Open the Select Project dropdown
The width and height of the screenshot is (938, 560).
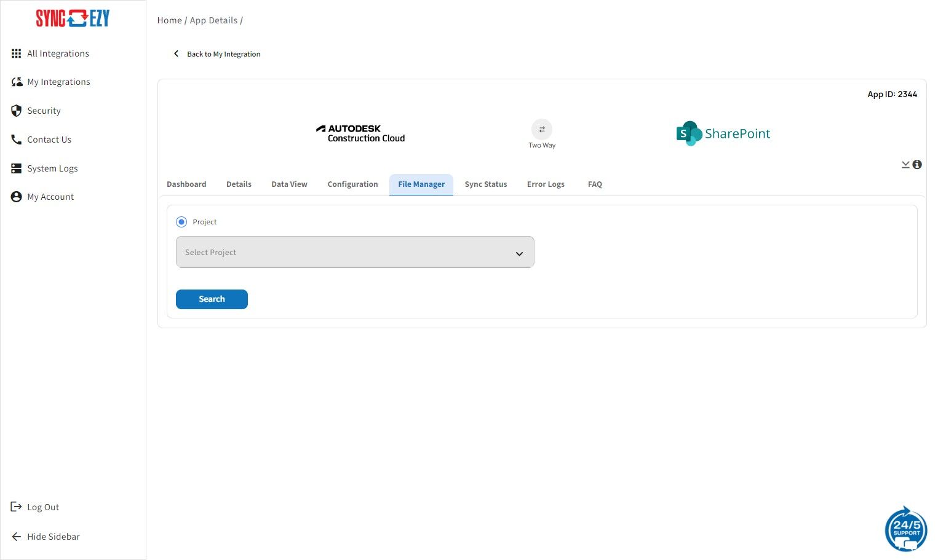pyautogui.click(x=355, y=252)
